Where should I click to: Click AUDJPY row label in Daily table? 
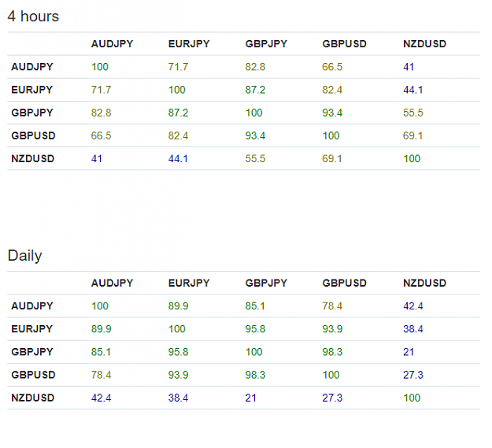[x=32, y=305]
